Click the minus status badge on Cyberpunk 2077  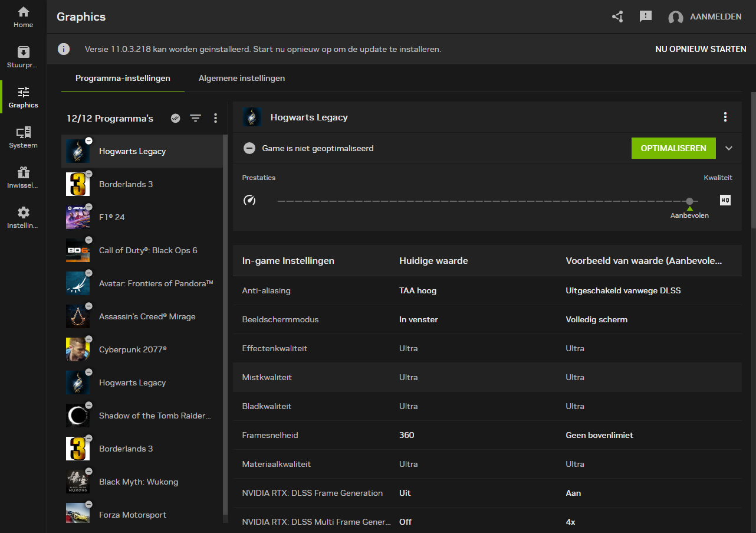(x=88, y=339)
